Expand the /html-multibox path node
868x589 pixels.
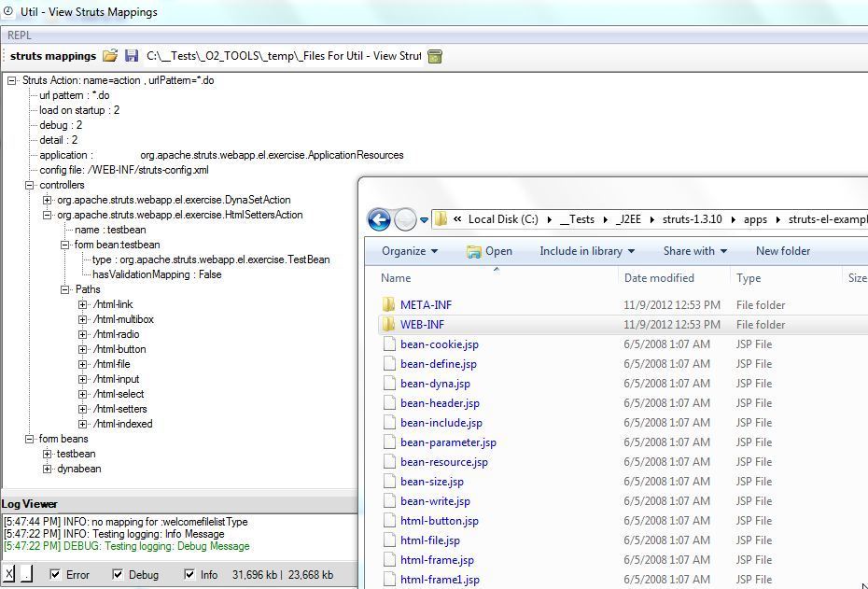pyautogui.click(x=83, y=319)
